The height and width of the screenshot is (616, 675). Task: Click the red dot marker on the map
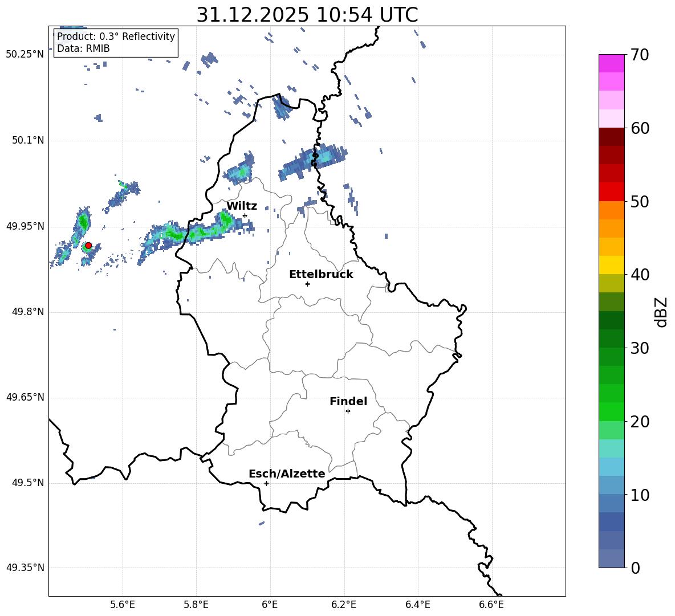pyautogui.click(x=88, y=246)
